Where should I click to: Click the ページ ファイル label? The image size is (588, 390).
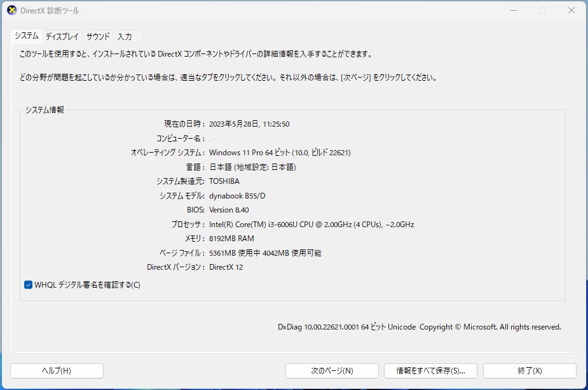coord(182,253)
